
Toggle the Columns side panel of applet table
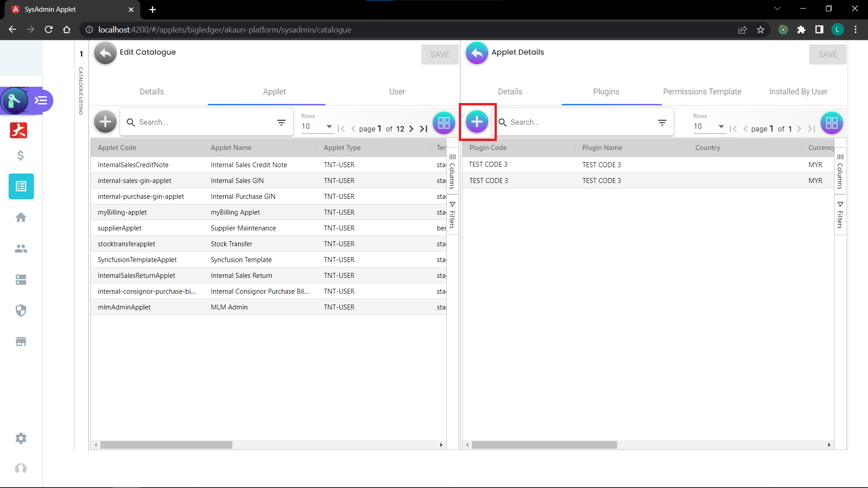click(x=452, y=172)
